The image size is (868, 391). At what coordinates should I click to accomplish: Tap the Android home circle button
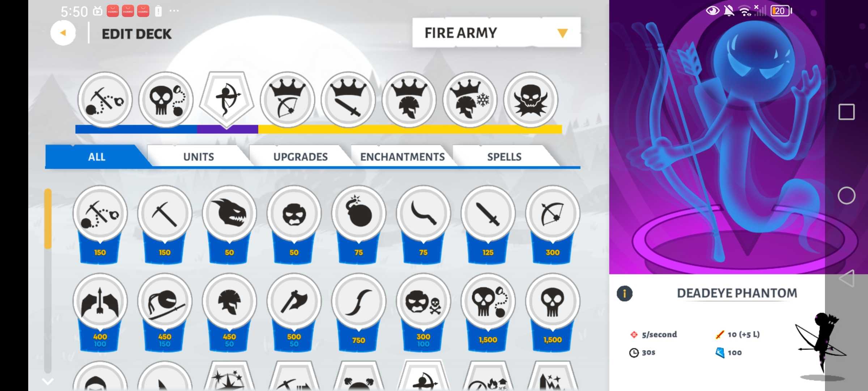[846, 196]
